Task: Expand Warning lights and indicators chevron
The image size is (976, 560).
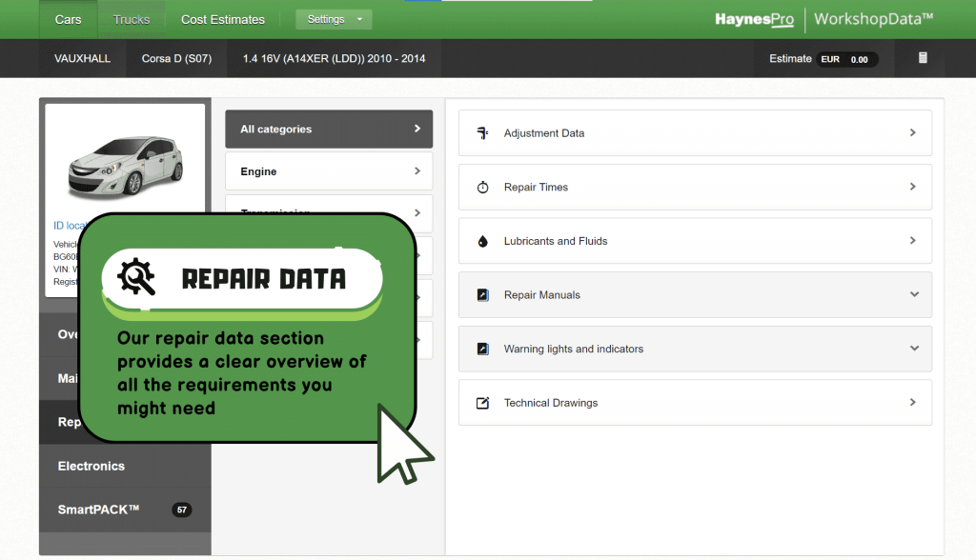Action: point(913,350)
